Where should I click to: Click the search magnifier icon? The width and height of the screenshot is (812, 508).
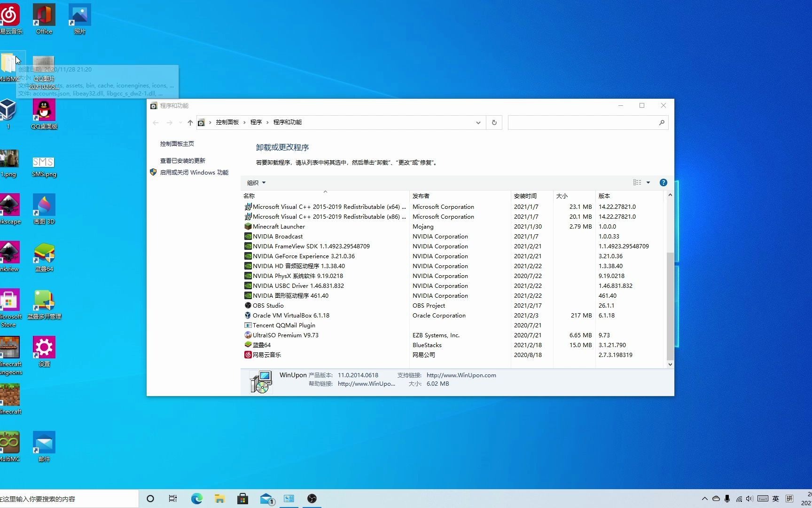(x=662, y=123)
